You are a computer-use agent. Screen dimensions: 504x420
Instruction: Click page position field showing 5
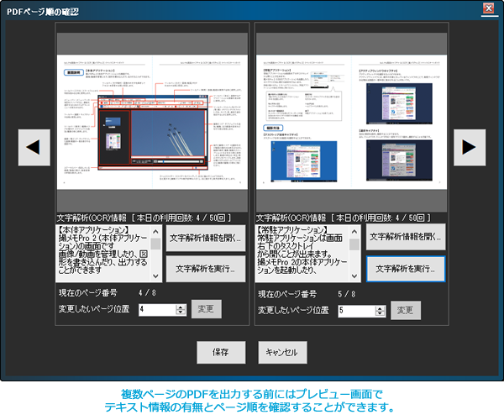click(x=356, y=311)
